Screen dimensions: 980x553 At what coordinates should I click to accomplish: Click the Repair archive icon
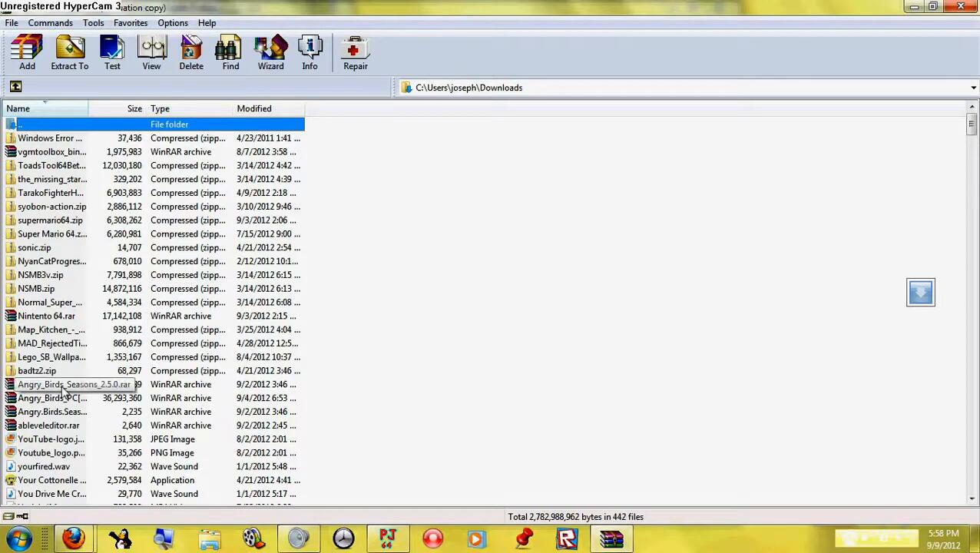point(355,52)
